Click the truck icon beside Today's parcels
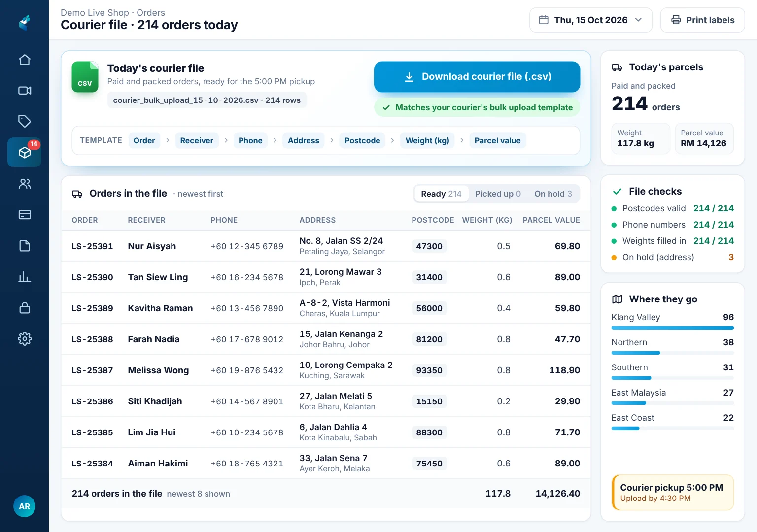The width and height of the screenshot is (757, 532). [x=617, y=67]
